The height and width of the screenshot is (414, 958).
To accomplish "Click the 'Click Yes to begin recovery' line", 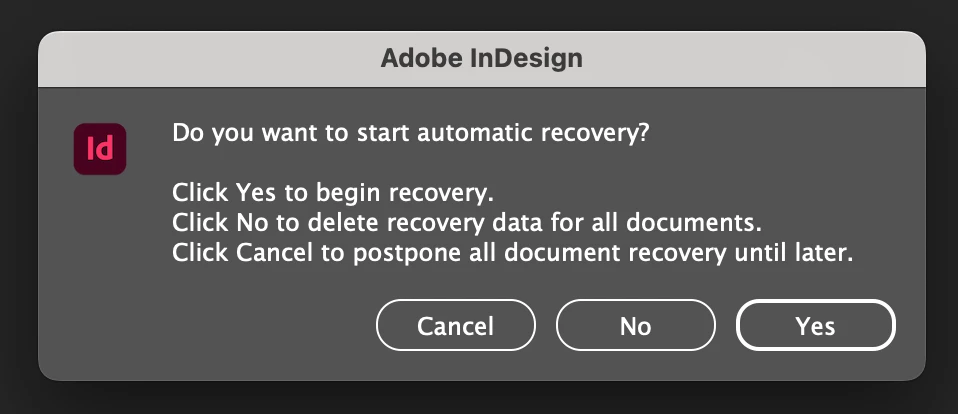I will point(333,192).
